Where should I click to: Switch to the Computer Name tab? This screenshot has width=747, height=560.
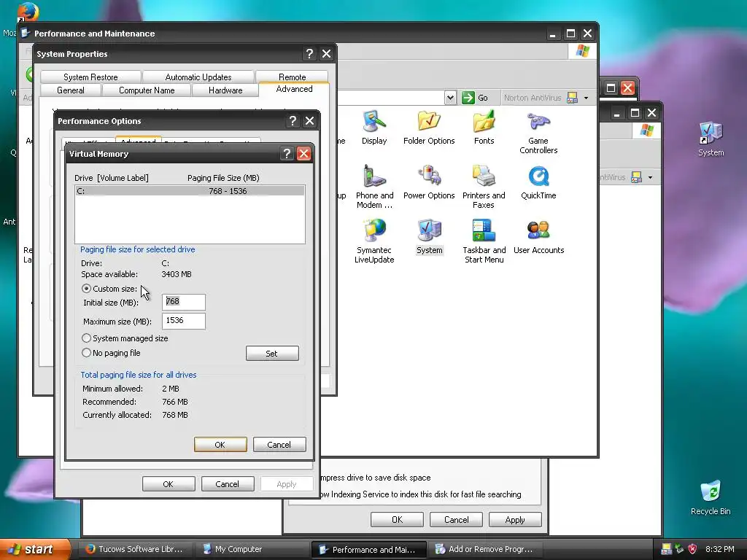tap(147, 90)
